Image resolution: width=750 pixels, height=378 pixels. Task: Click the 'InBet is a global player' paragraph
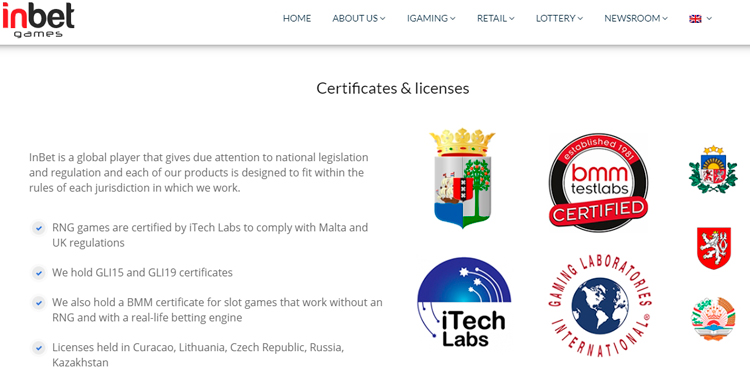coord(199,172)
